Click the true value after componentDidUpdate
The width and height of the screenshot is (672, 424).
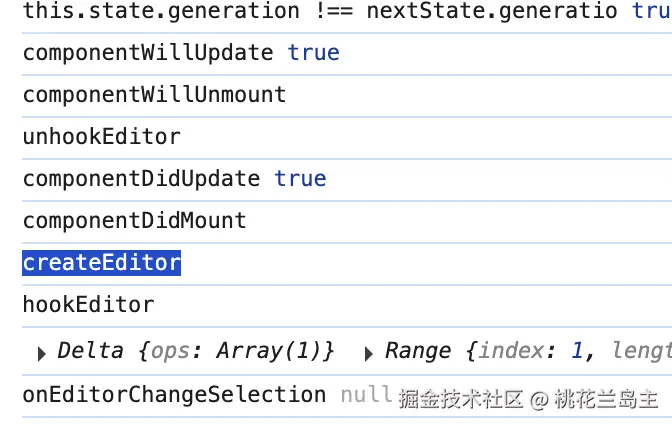point(300,179)
